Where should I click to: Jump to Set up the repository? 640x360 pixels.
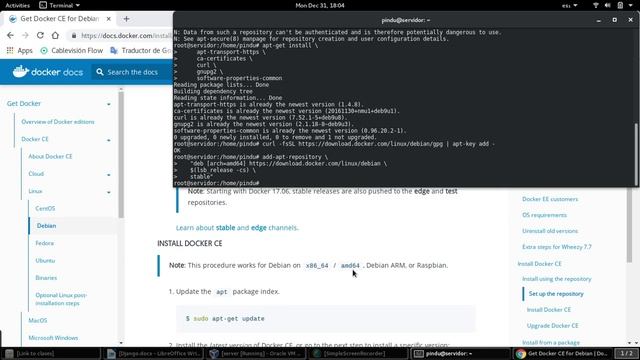[556, 293]
